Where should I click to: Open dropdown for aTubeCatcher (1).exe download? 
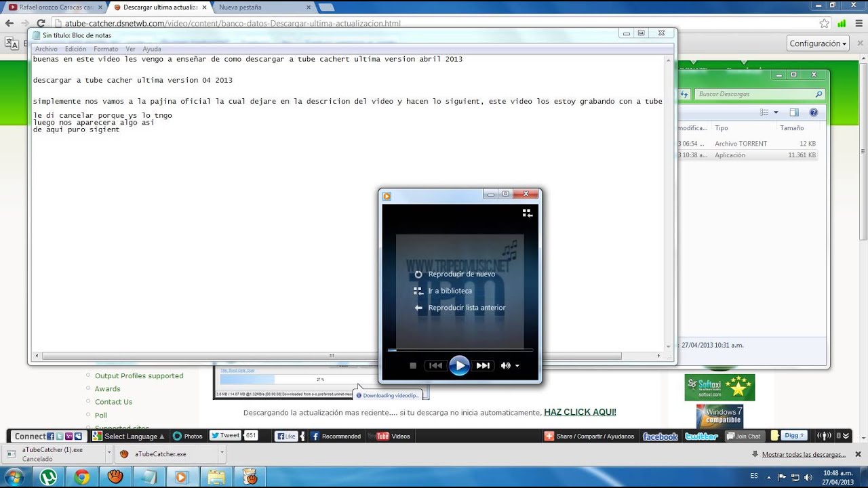[108, 453]
